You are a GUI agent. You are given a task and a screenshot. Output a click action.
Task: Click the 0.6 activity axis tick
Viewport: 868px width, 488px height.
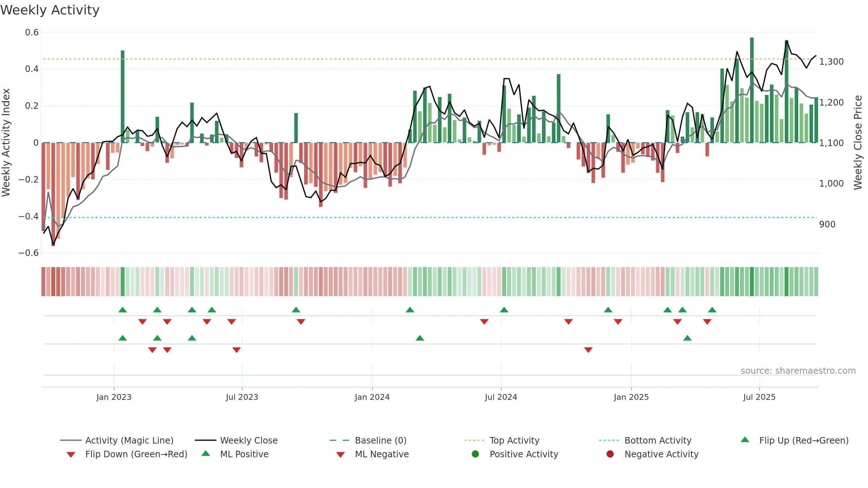pos(32,33)
